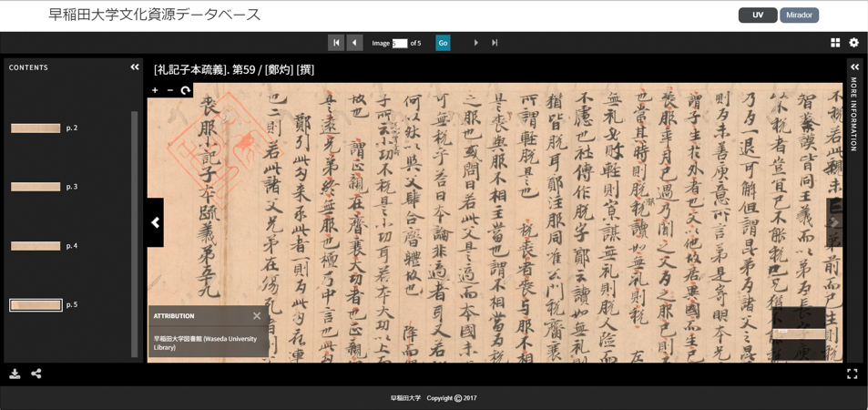868x410 pixels.
Task: Open the p.2 thumbnail
Action: [36, 128]
